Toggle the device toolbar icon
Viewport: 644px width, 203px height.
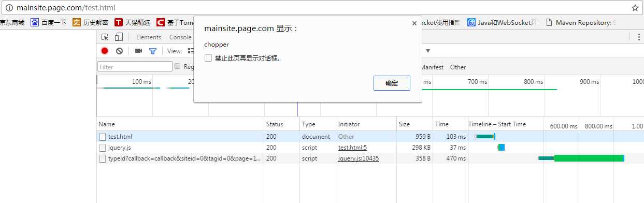[119, 37]
